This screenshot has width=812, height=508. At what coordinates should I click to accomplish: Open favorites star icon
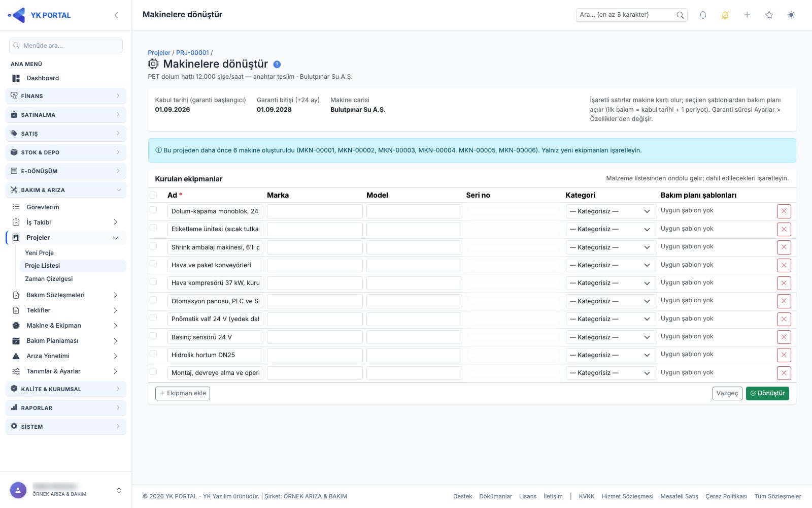[x=769, y=15]
